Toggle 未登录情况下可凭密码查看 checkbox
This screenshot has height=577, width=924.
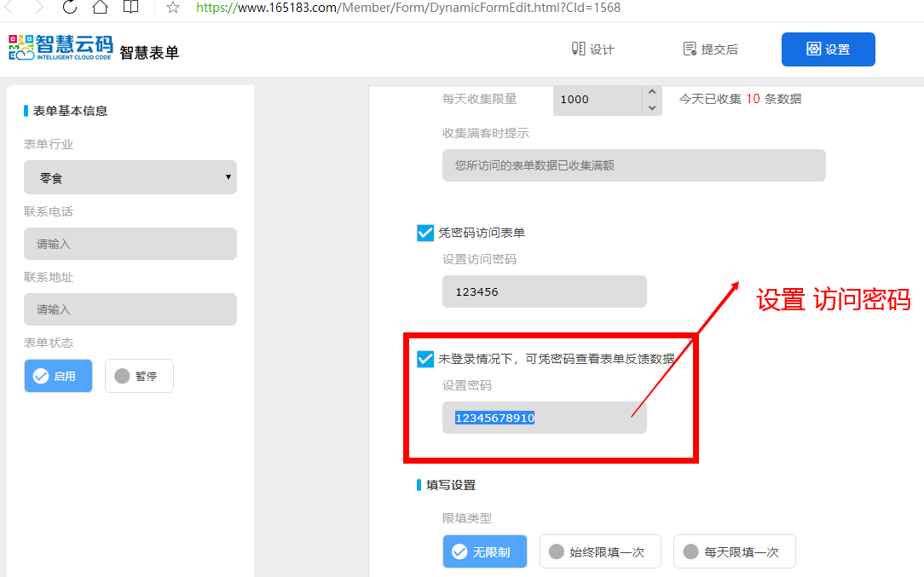pyautogui.click(x=425, y=359)
